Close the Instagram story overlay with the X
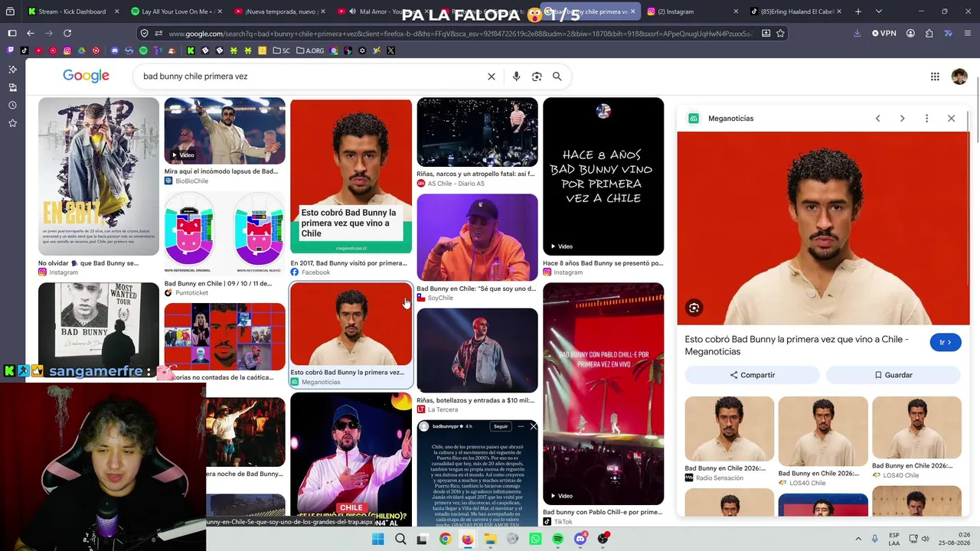 click(x=533, y=426)
